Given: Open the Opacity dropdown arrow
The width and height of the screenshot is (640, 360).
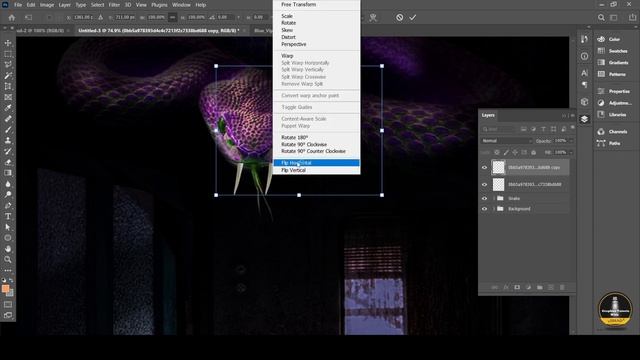Looking at the screenshot, I should pos(571,141).
